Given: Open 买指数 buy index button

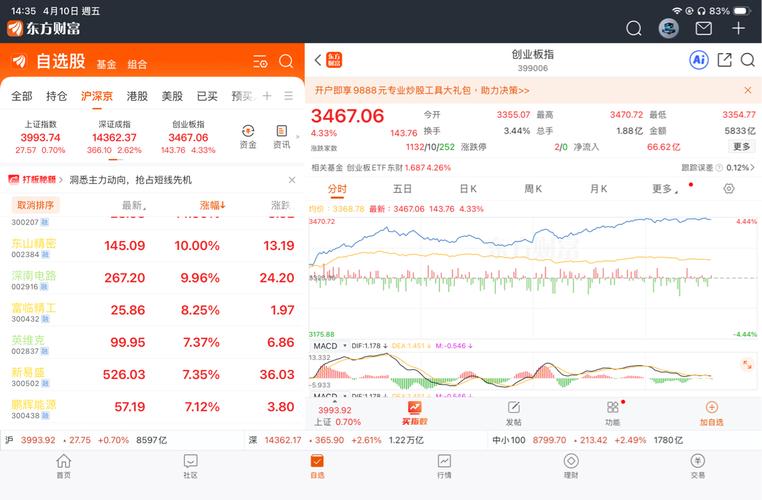Looking at the screenshot, I should (x=415, y=414).
